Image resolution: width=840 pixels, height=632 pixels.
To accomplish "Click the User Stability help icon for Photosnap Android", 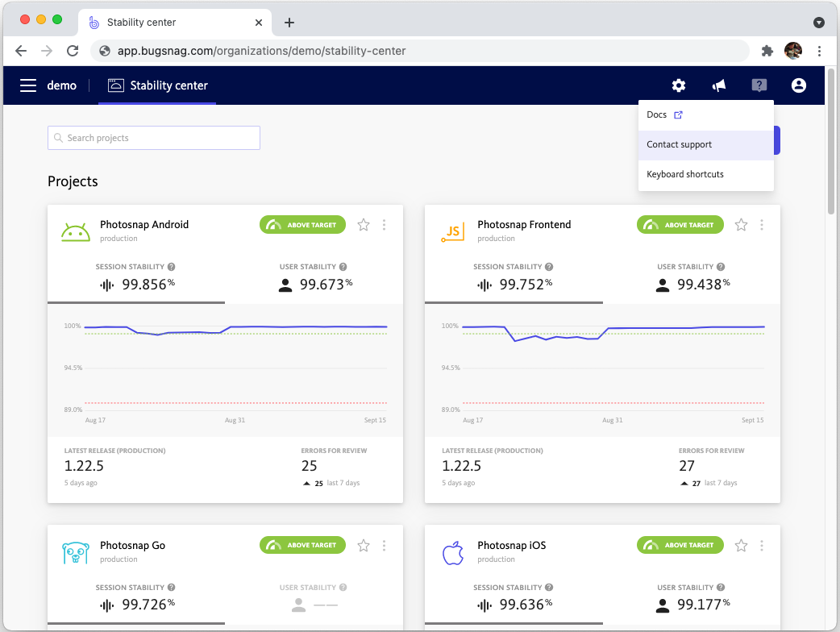I will 343,267.
